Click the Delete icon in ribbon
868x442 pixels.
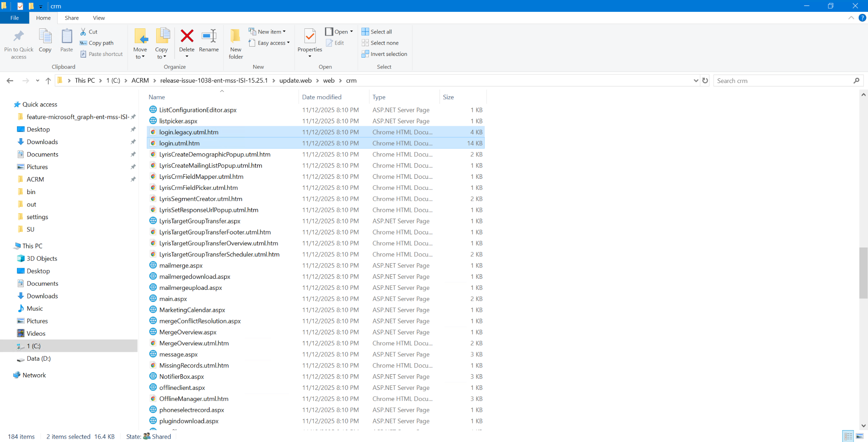pyautogui.click(x=186, y=37)
